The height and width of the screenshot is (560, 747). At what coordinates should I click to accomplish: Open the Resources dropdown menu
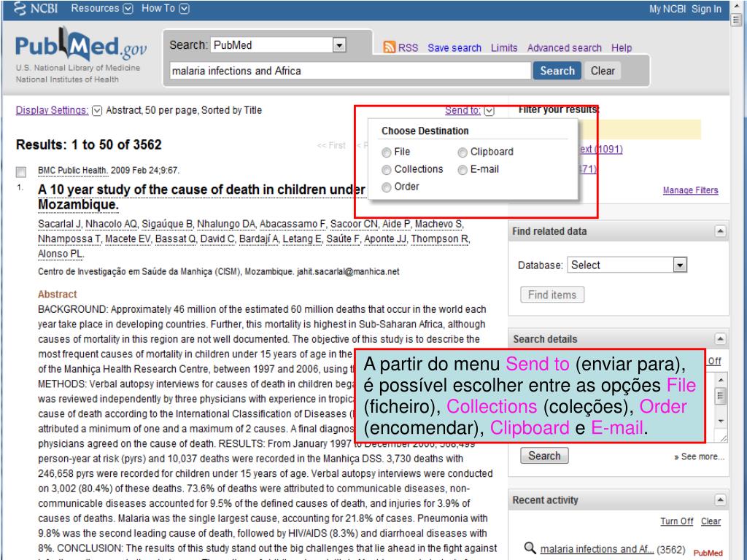click(x=102, y=8)
